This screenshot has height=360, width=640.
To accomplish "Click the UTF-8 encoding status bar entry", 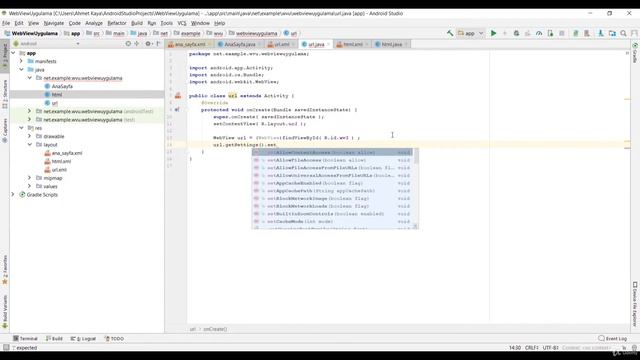I will 550,348.
